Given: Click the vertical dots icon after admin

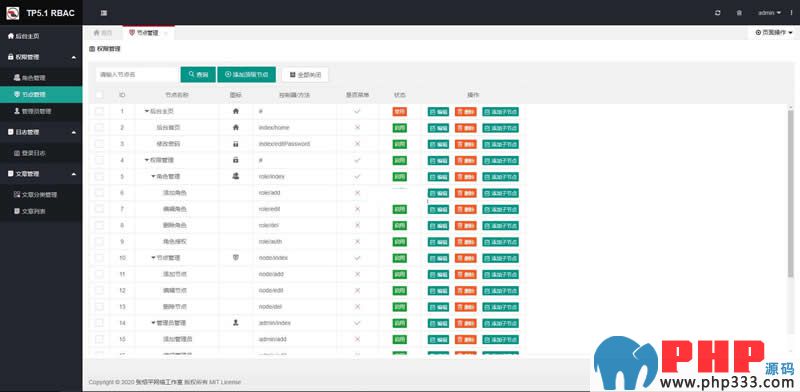Looking at the screenshot, I should [x=791, y=13].
